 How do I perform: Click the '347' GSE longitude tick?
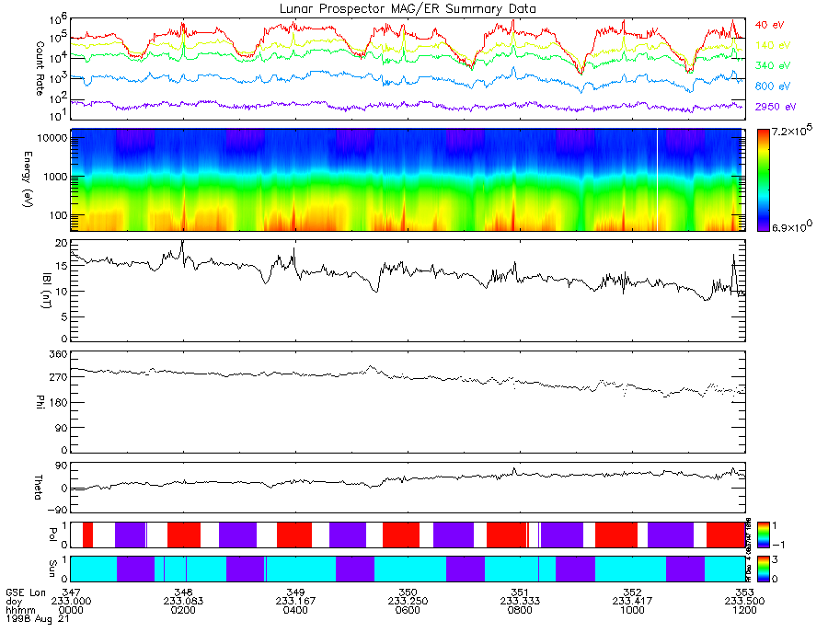point(71,592)
